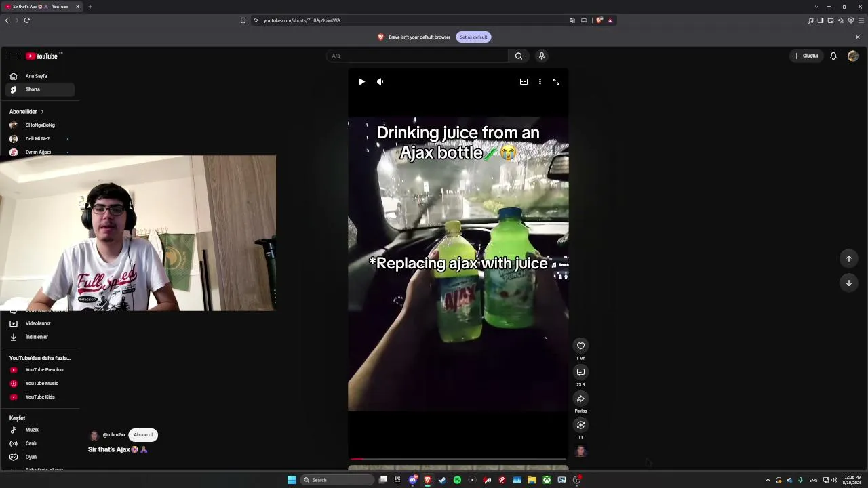Play the paused Shorts video
Screen dimensions: 868x488
361,81
